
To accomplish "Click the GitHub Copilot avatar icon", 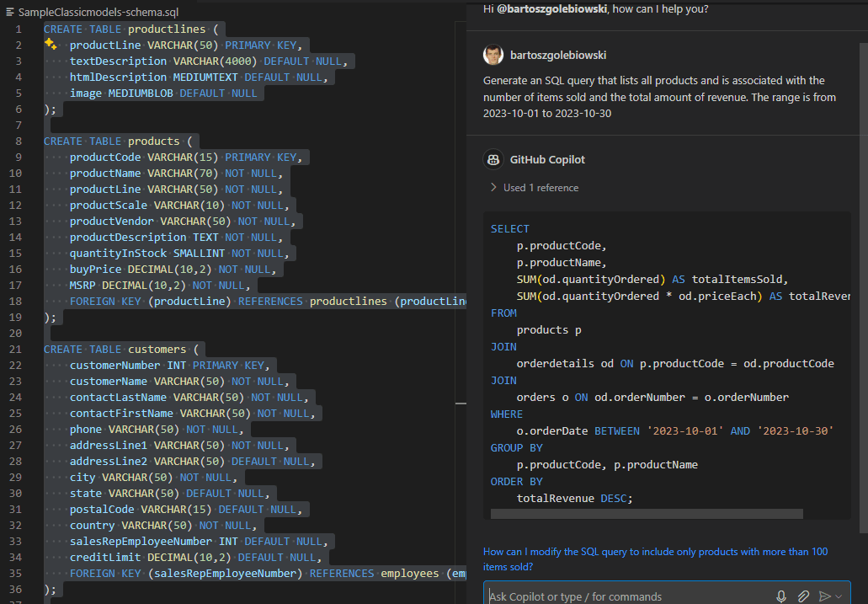I will [493, 159].
